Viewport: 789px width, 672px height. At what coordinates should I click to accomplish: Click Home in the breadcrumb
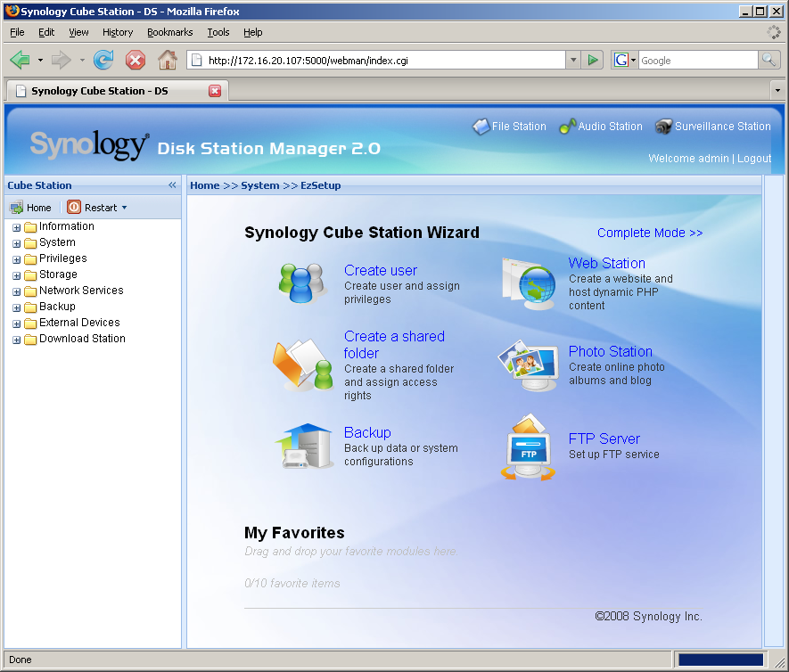point(204,185)
